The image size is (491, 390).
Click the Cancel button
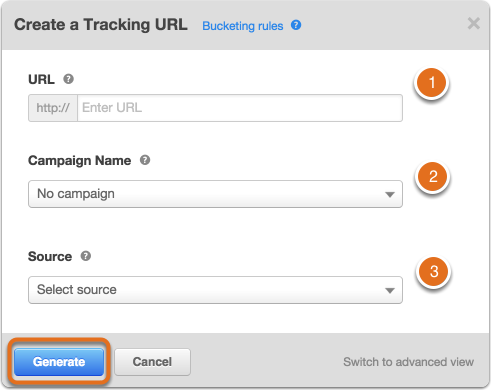point(152,362)
